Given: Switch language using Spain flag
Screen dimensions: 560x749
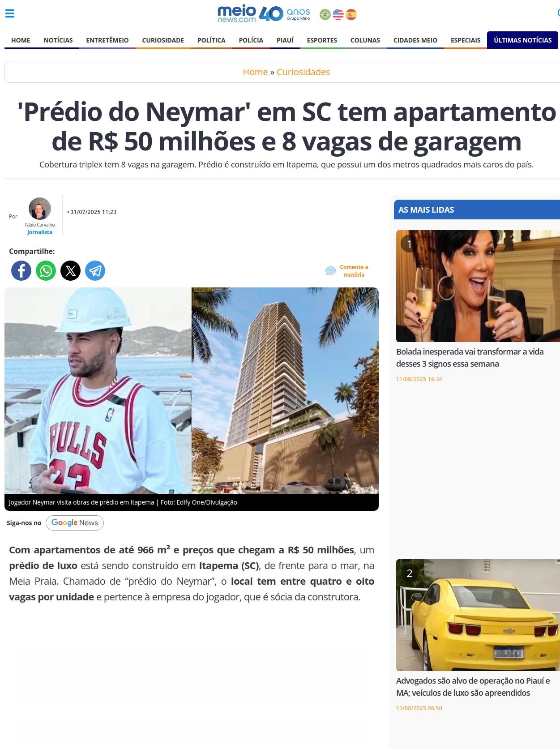Looking at the screenshot, I should (351, 15).
